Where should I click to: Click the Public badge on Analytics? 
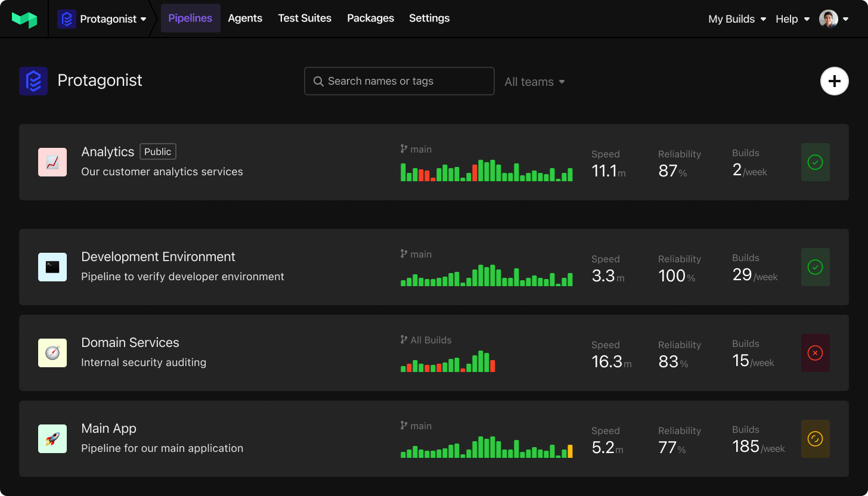click(157, 151)
